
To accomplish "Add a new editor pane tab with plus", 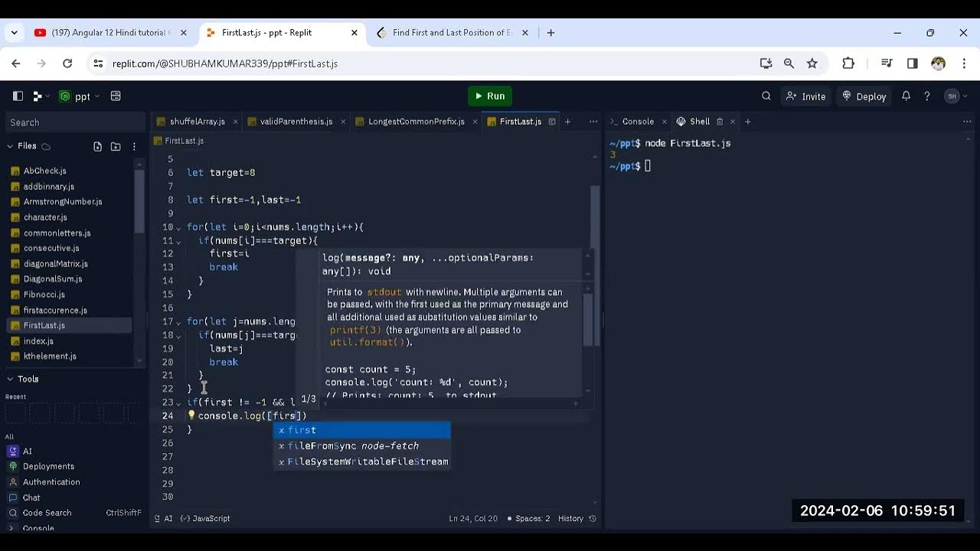I will tap(567, 122).
